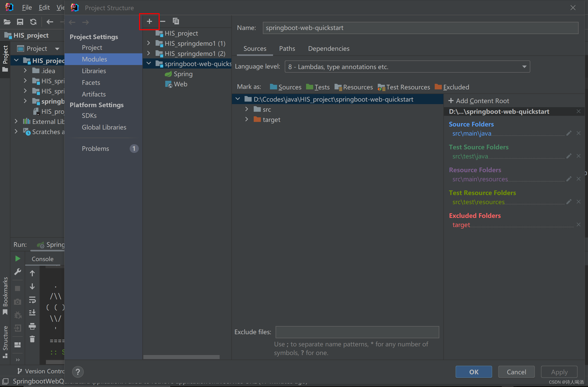Click the OK button
The width and height of the screenshot is (588, 387).
(x=473, y=372)
